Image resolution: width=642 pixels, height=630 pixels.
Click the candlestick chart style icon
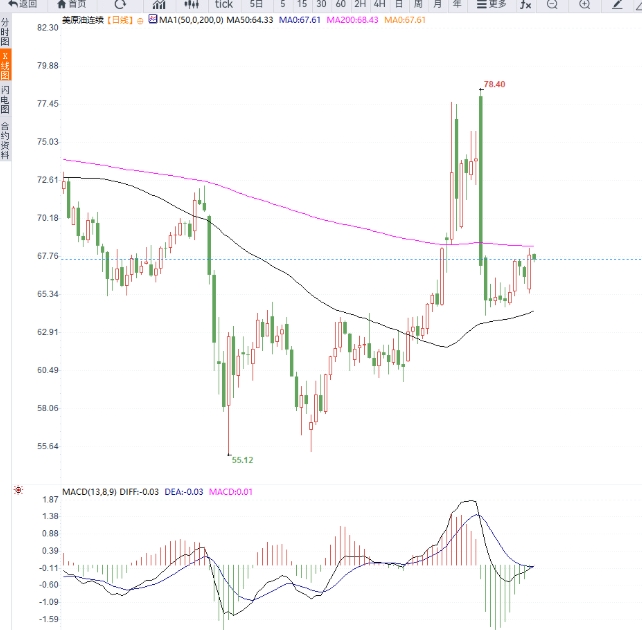click(190, 4)
